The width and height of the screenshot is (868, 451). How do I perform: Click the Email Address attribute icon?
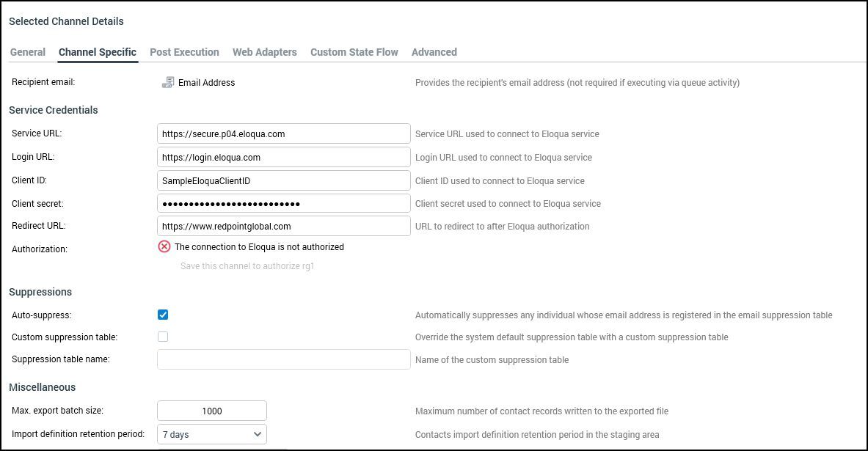[x=167, y=82]
